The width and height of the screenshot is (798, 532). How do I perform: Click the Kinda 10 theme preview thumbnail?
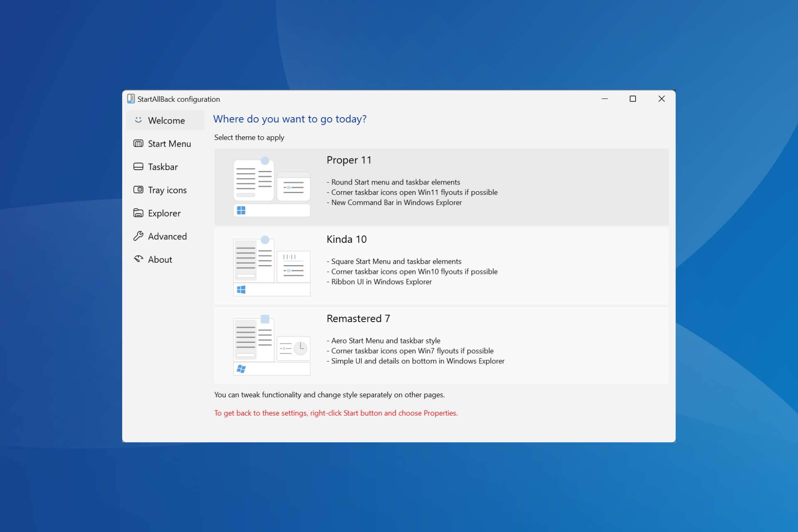click(272, 266)
